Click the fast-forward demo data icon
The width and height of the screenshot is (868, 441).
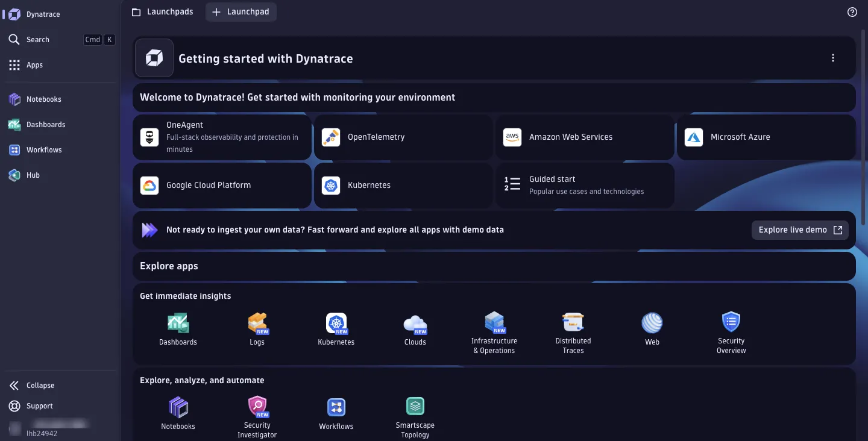pos(149,230)
